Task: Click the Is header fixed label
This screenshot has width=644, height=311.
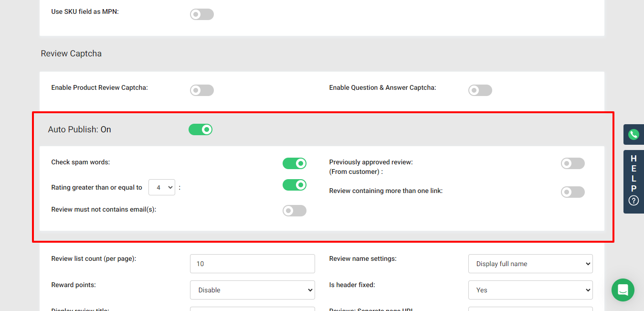Action: point(352,285)
